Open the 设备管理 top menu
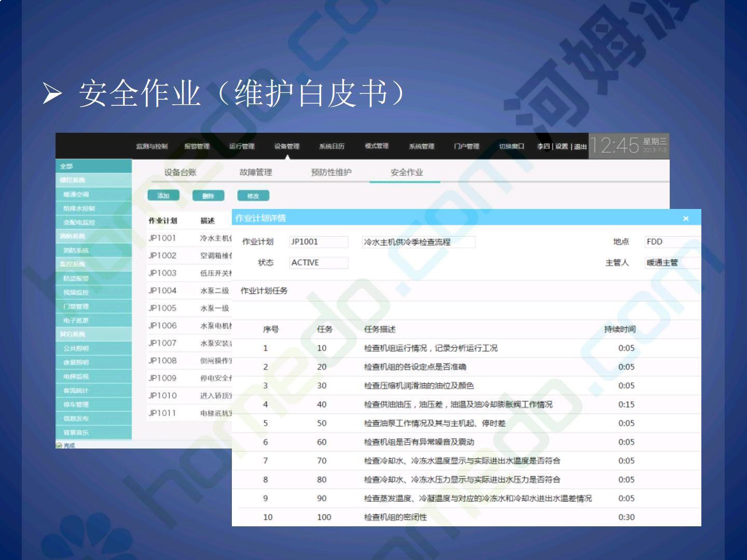The height and width of the screenshot is (560, 747). coord(287,146)
